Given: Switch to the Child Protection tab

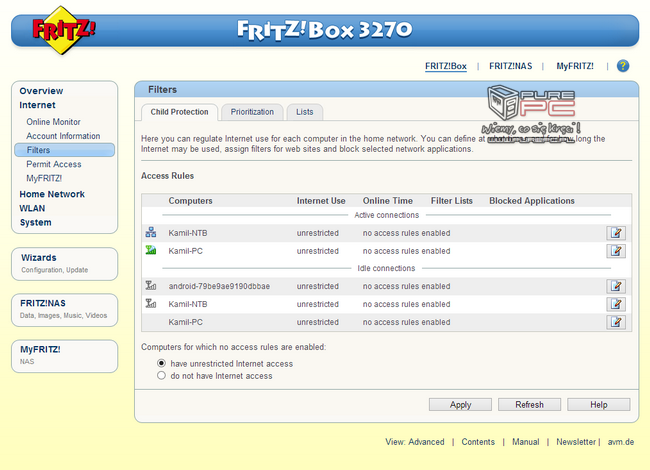Looking at the screenshot, I should [179, 112].
